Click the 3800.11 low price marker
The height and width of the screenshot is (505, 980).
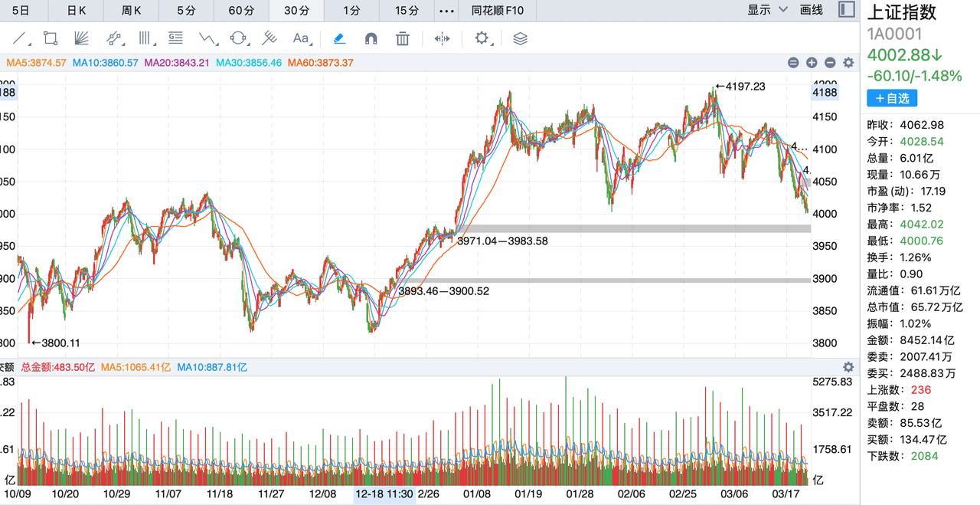pos(55,343)
